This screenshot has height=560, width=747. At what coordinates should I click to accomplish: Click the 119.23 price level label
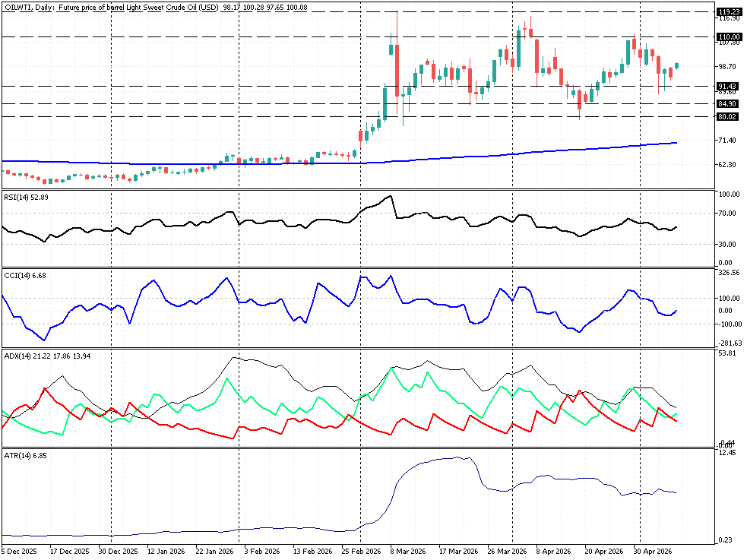point(729,12)
